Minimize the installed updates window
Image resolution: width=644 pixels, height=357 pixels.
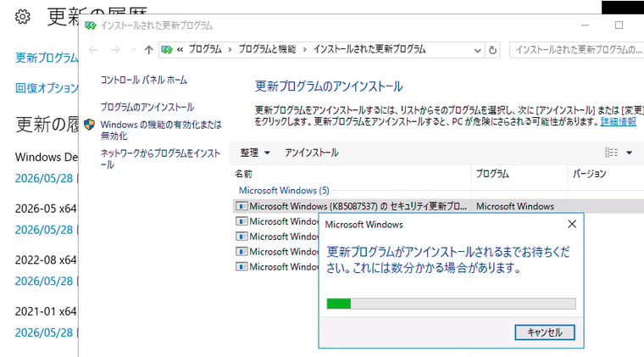pos(586,25)
